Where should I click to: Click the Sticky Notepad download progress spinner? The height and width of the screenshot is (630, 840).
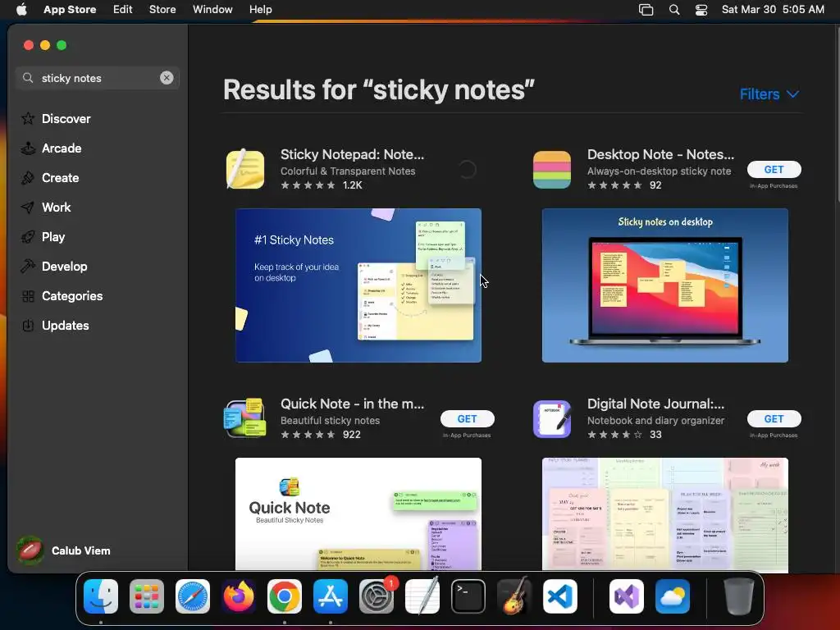[x=467, y=169]
